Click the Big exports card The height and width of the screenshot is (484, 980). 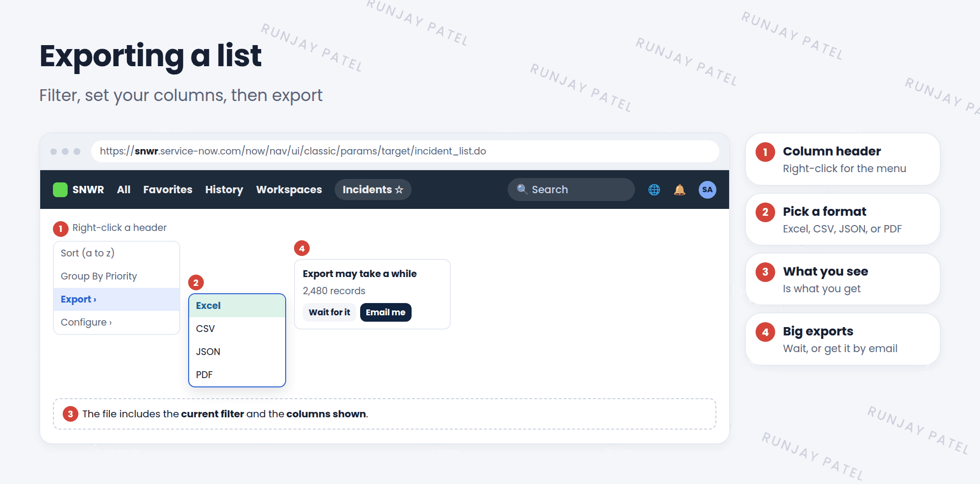click(x=843, y=339)
